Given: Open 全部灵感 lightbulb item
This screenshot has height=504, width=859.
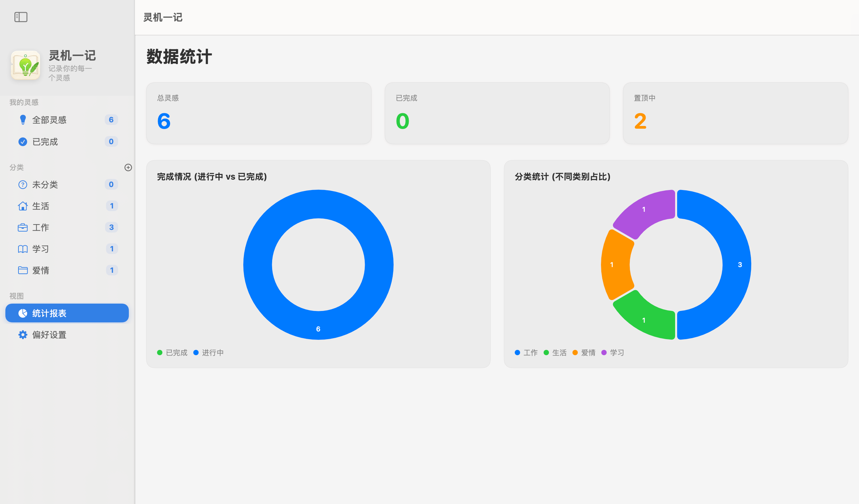Looking at the screenshot, I should [49, 120].
